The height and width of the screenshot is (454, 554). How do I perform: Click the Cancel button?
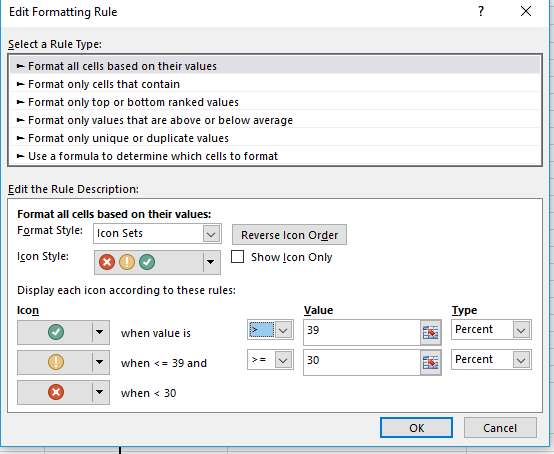tap(500, 428)
